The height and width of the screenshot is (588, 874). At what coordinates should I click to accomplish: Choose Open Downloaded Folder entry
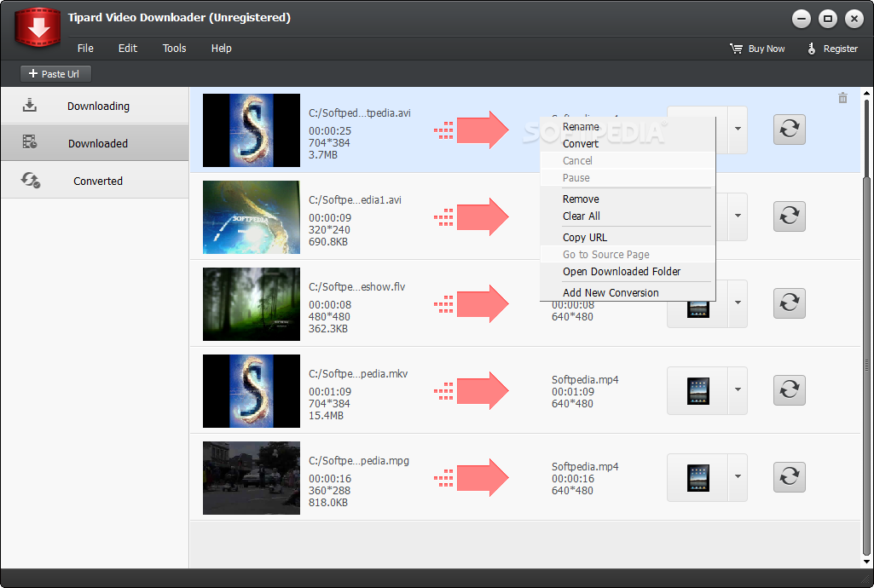[628, 271]
